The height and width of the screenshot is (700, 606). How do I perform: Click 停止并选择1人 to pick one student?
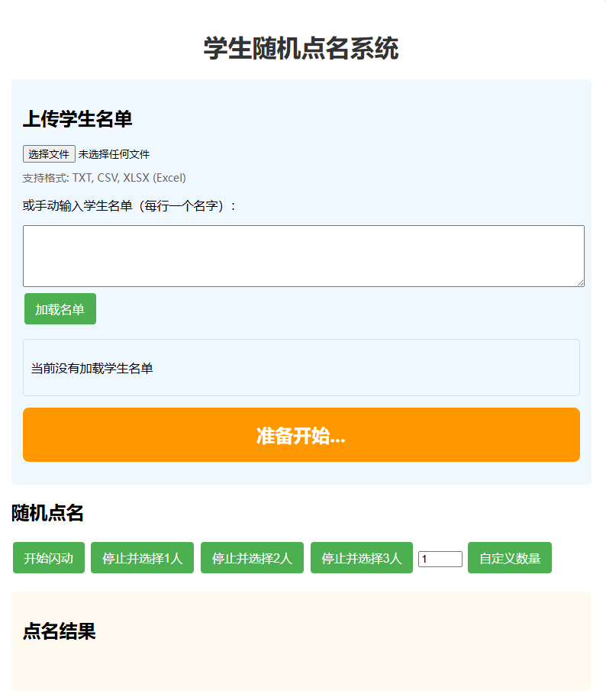tap(142, 557)
